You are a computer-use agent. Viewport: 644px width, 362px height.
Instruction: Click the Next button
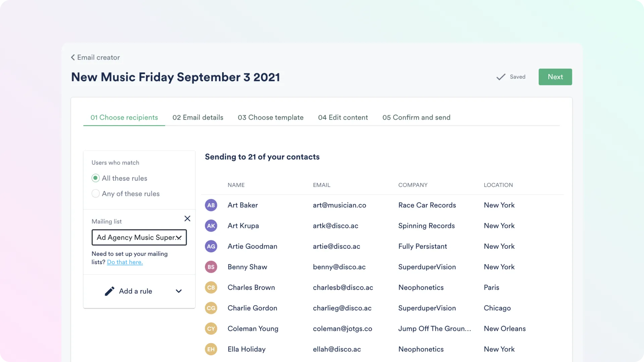[555, 77]
